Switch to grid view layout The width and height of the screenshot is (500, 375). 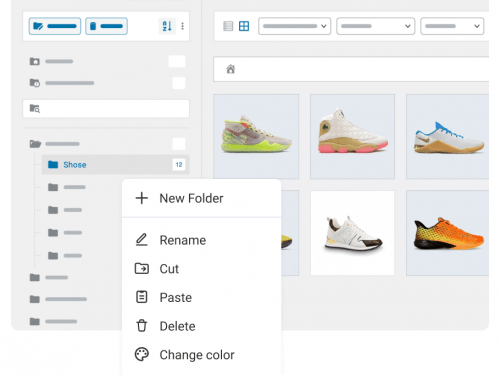[244, 26]
